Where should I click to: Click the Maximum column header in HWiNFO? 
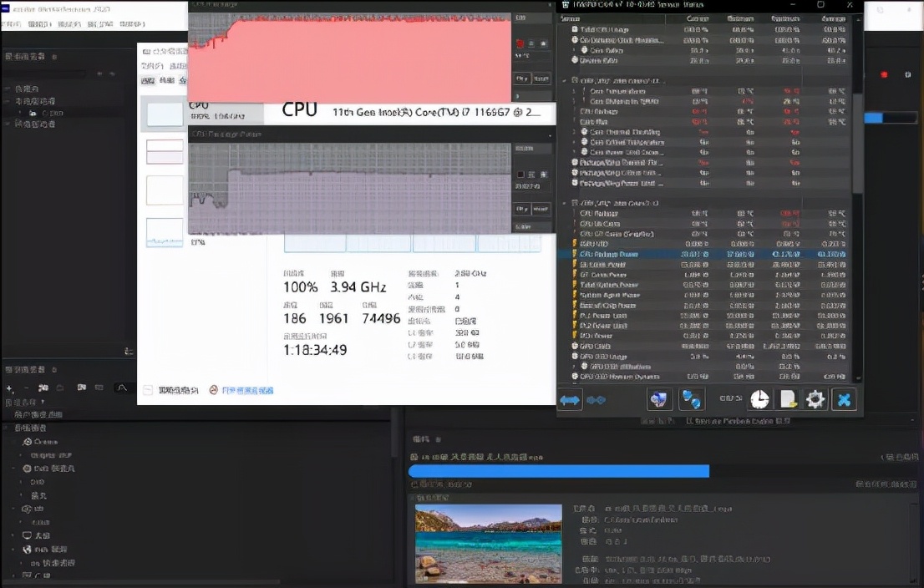click(x=787, y=18)
